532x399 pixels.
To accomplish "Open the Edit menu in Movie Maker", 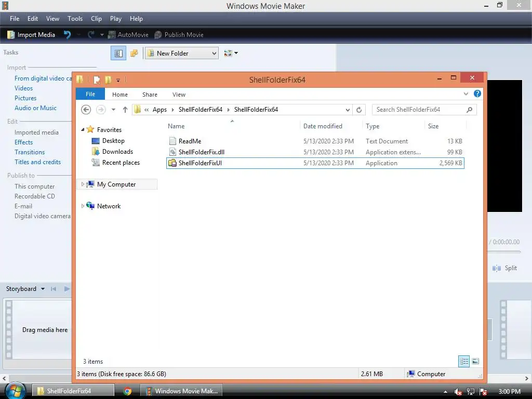I will click(x=33, y=19).
